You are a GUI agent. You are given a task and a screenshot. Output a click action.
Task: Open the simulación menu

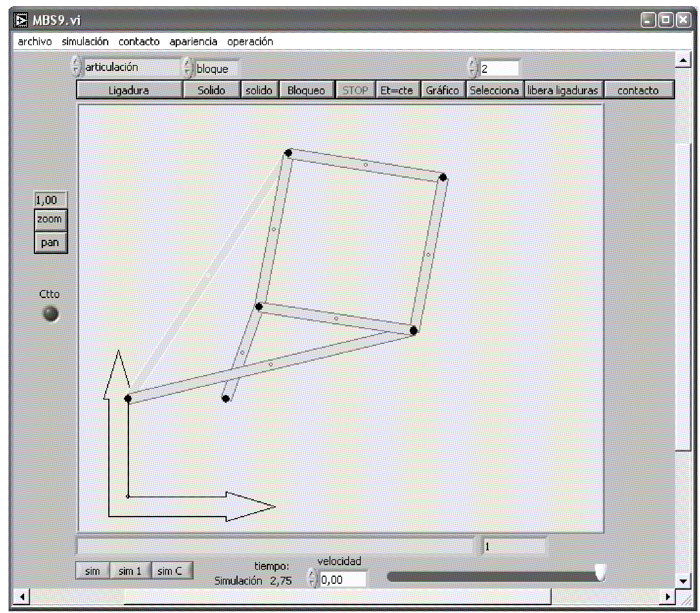click(85, 42)
